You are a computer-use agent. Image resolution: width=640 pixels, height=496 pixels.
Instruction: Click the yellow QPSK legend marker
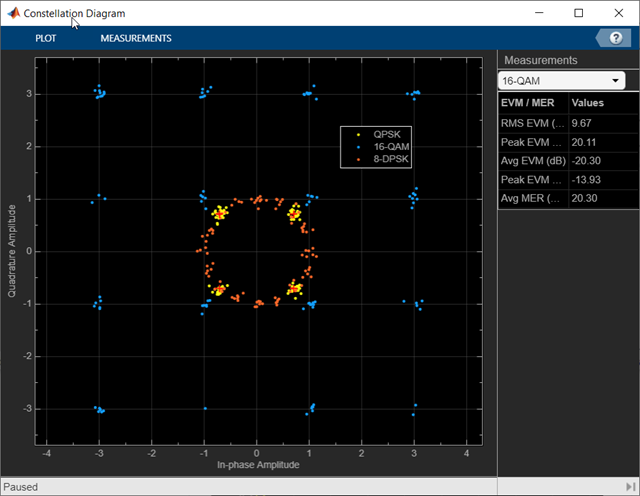pos(359,134)
